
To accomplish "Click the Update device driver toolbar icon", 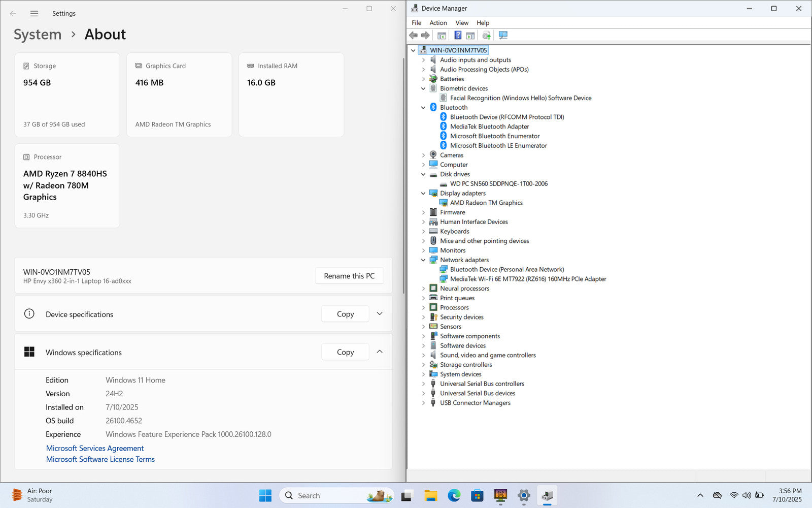I will [x=486, y=35].
